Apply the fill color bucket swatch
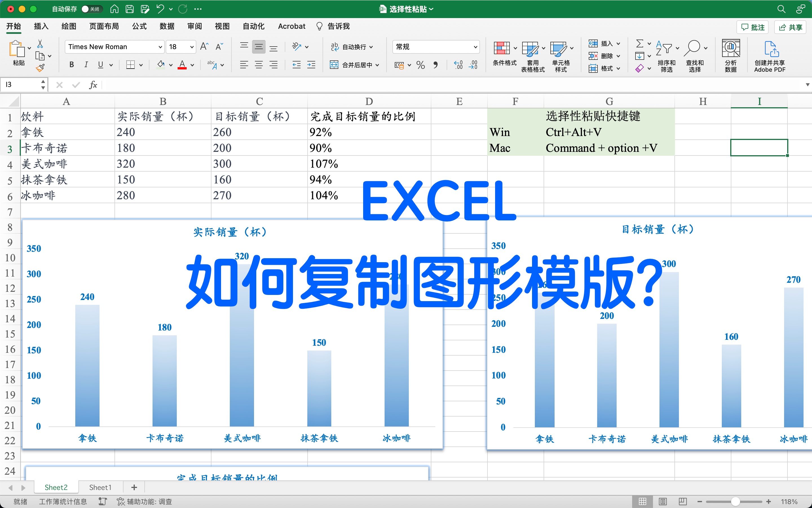This screenshot has width=812, height=508. coord(161,65)
